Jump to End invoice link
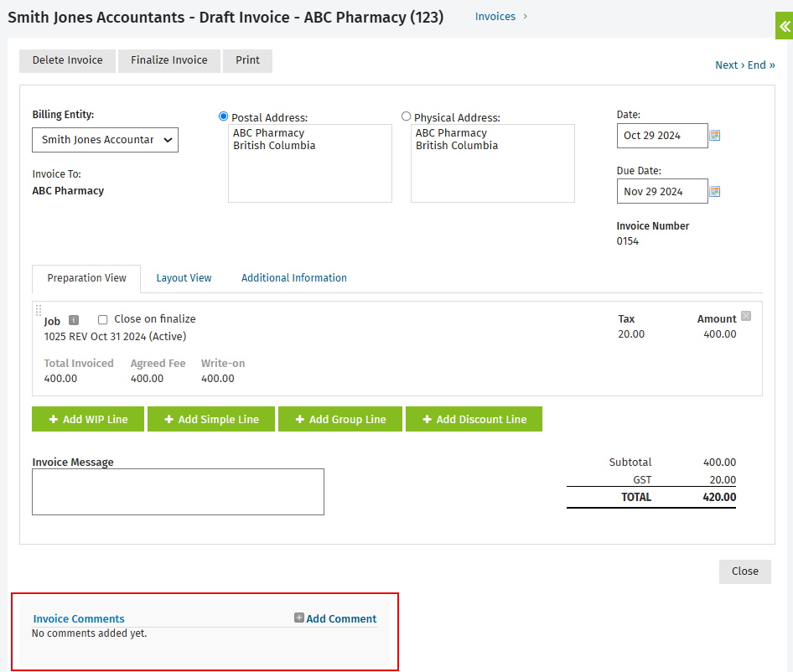The width and height of the screenshot is (793, 672). (x=761, y=65)
